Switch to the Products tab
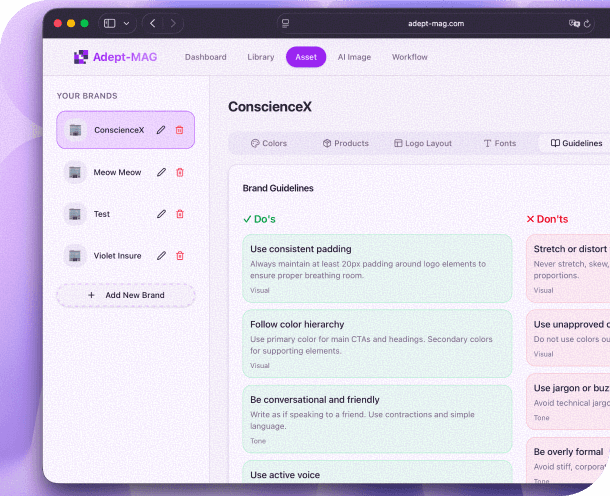 [x=345, y=144]
